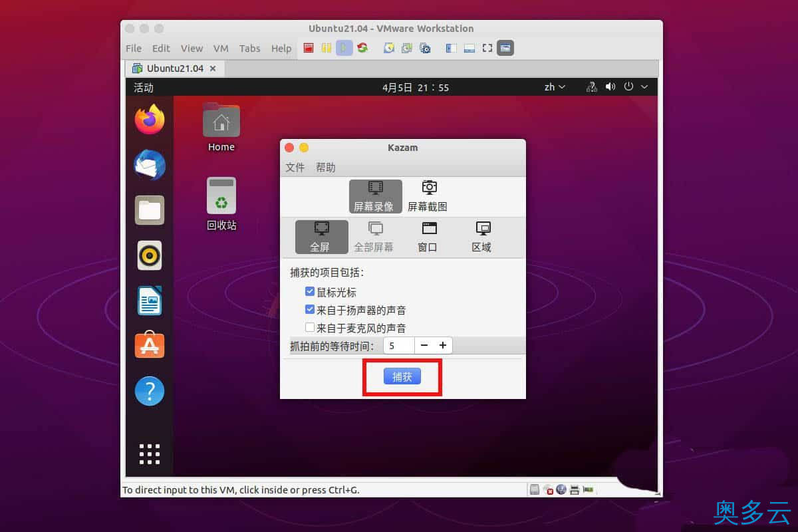Expand the system status menu chevron
This screenshot has height=532, width=798.
pyautogui.click(x=644, y=86)
